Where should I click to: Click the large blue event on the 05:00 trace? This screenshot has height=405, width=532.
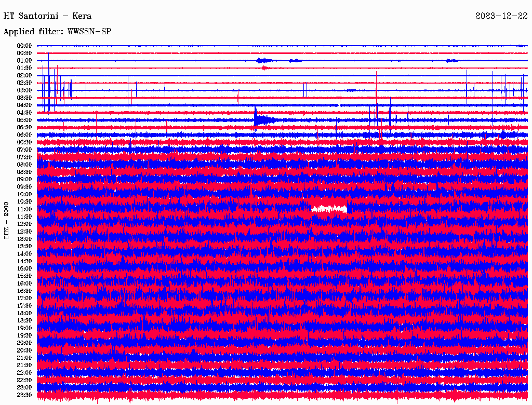(x=259, y=119)
